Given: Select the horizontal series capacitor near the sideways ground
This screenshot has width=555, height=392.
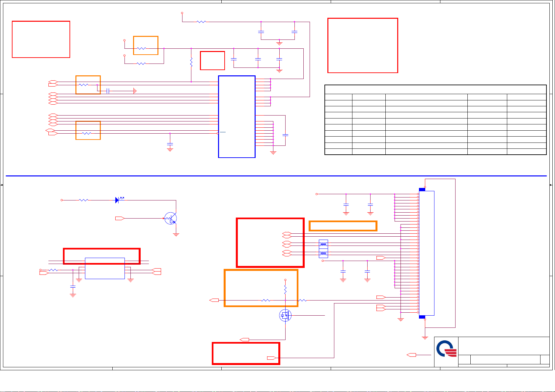Looking at the screenshot, I should click(108, 91).
